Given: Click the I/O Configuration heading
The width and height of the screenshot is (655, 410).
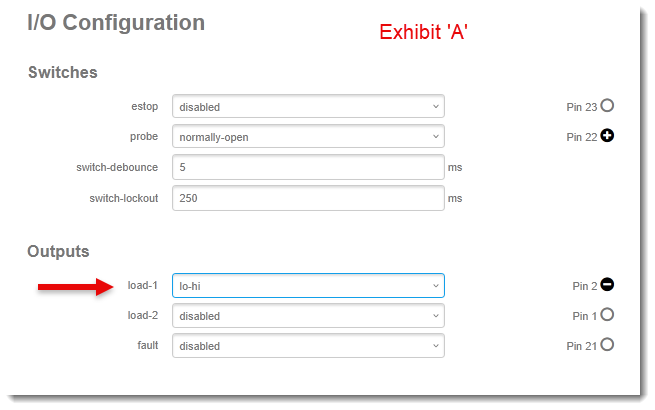Looking at the screenshot, I should (x=116, y=23).
